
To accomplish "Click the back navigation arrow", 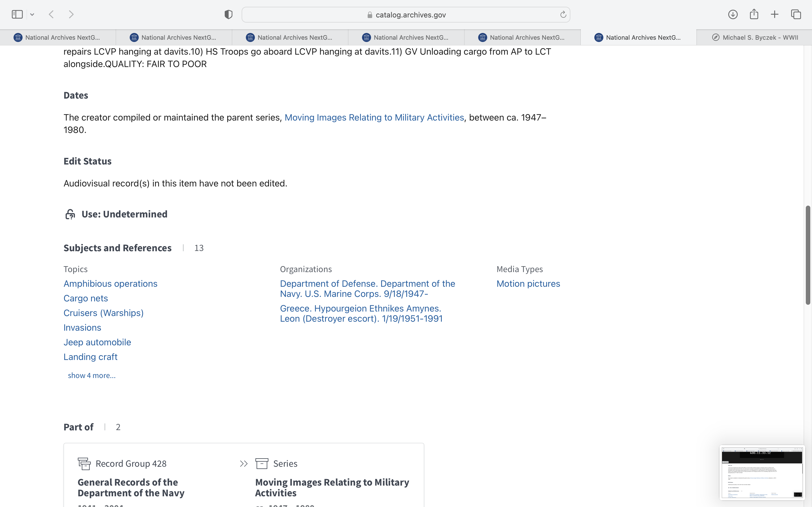I will 51,14.
